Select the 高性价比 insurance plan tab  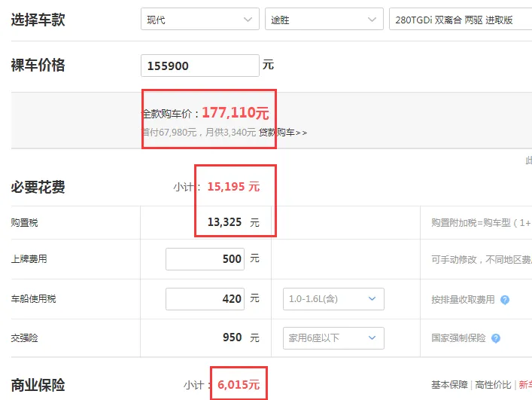(x=493, y=385)
